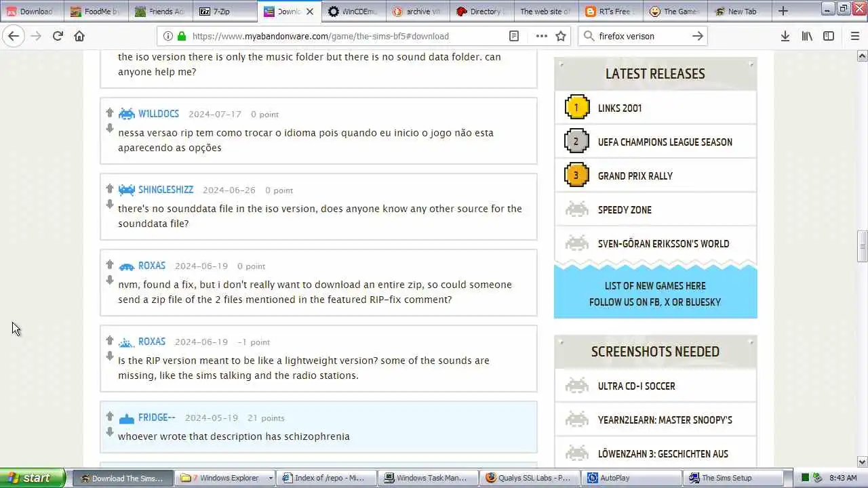Switch to the 7-Zip tab

[224, 12]
